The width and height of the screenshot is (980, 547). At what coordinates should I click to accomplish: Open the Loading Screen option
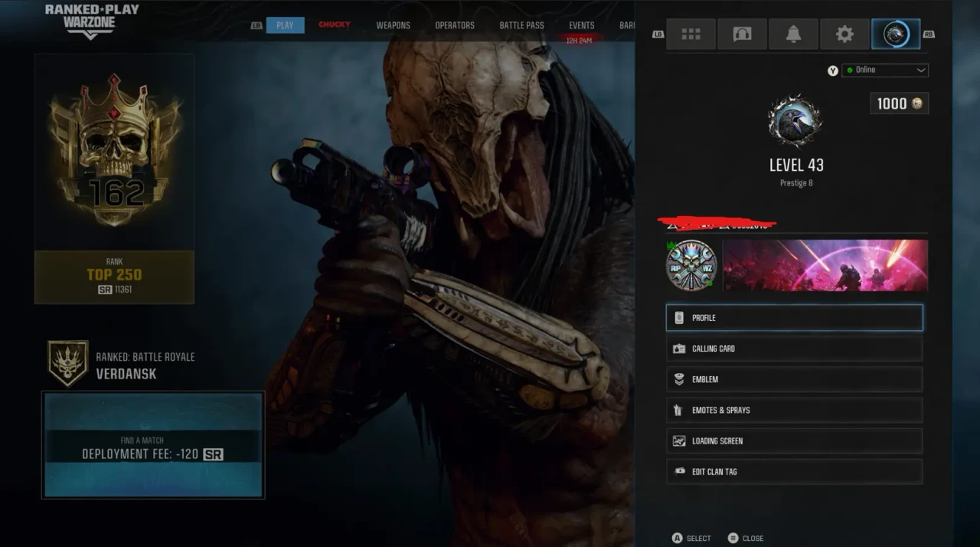click(x=794, y=441)
